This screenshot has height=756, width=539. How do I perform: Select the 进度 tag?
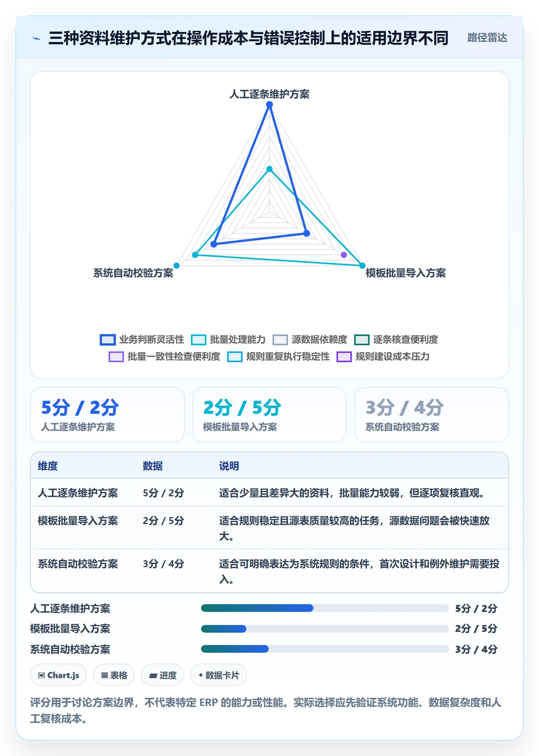click(162, 675)
